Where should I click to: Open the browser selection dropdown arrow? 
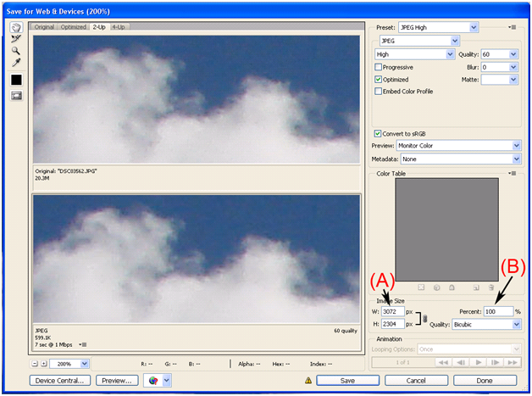[x=167, y=381]
